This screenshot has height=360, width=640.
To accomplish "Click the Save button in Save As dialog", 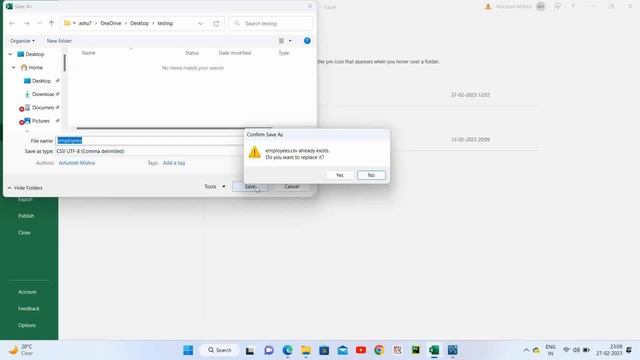I will (x=250, y=187).
